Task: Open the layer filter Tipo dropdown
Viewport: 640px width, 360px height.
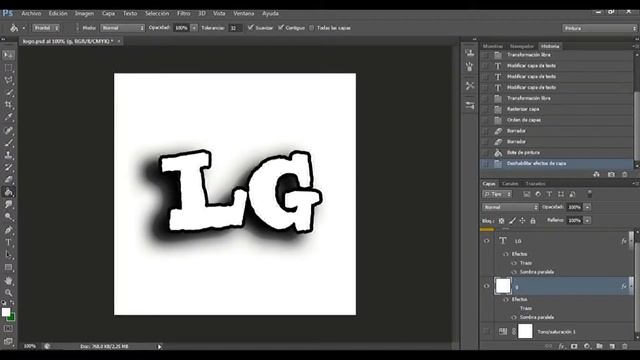Action: 497,194
